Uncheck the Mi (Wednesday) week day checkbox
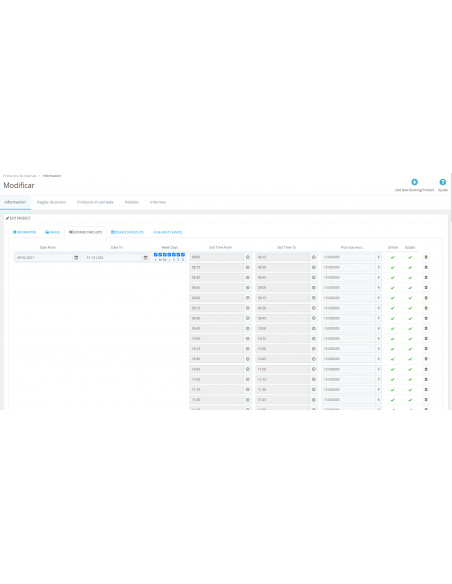This screenshot has width=452, height=584. click(165, 255)
